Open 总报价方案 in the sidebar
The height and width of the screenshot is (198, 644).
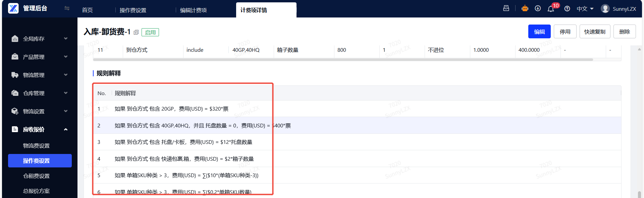pyautogui.click(x=36, y=191)
